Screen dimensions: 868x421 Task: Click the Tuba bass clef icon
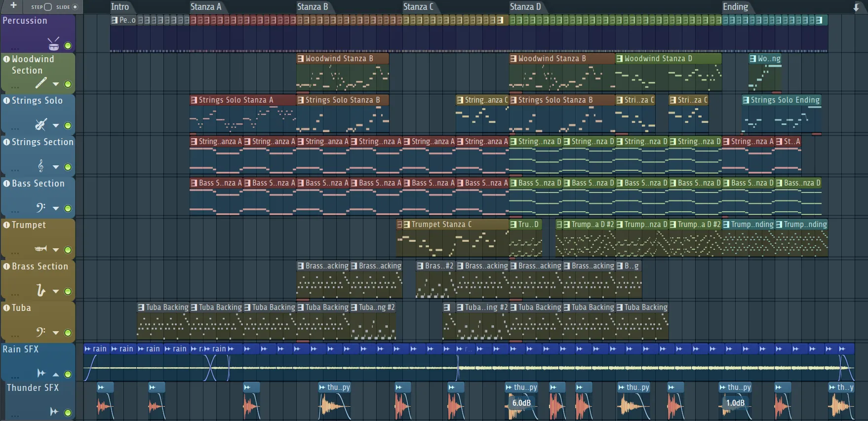click(x=41, y=332)
